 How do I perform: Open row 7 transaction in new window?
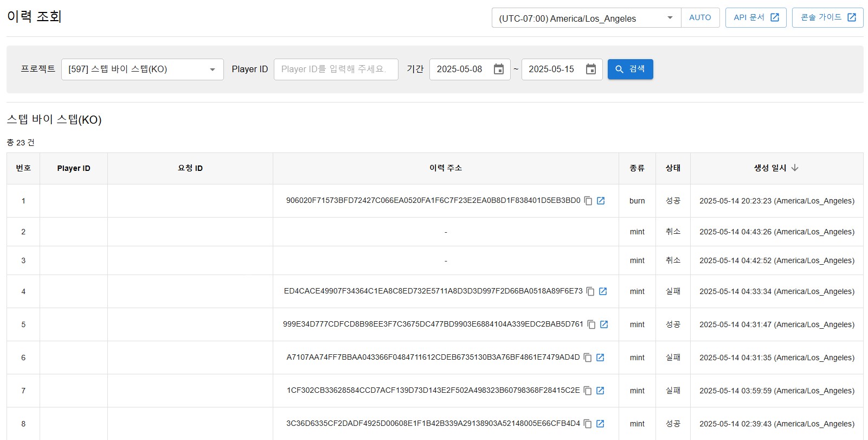600,391
